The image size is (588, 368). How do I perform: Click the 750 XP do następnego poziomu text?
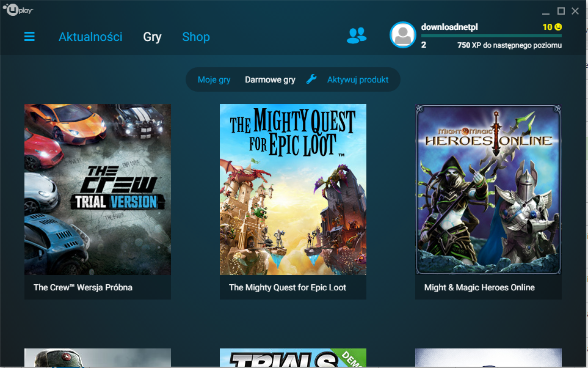[x=509, y=45]
